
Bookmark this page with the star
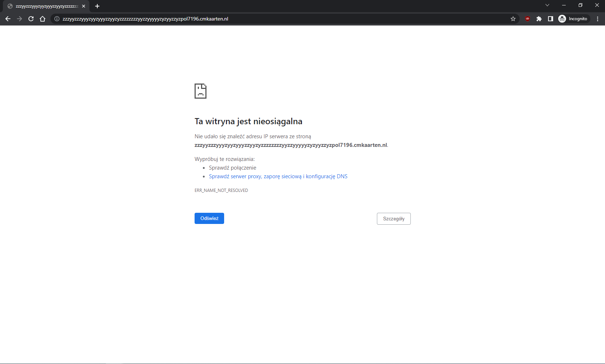tap(513, 19)
